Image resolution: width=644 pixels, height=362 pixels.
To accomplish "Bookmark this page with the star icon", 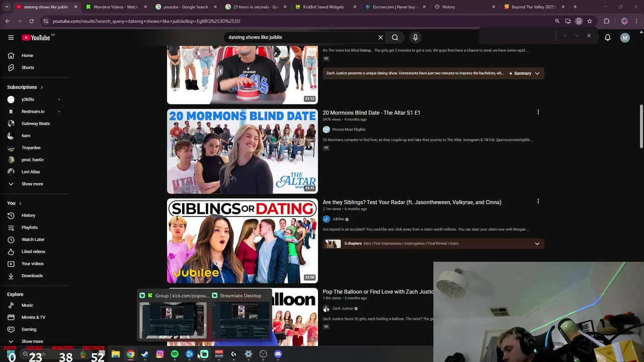I will pos(590,21).
